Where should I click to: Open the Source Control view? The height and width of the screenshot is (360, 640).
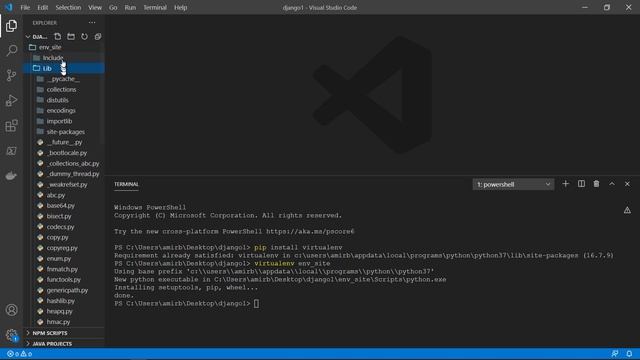(11, 76)
